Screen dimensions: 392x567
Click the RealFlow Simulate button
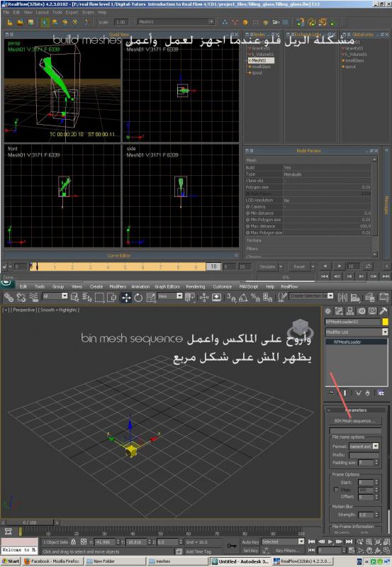click(267, 266)
